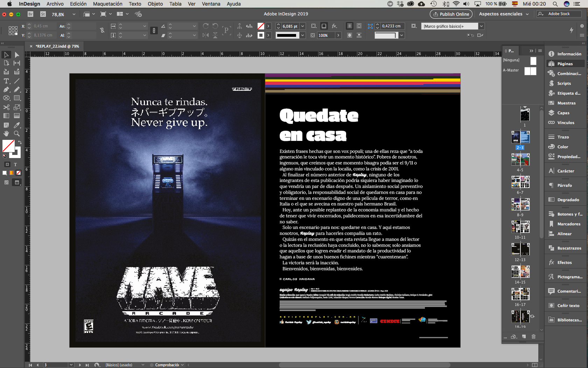Select no text wrap option
This screenshot has height=368, width=588.
click(349, 26)
